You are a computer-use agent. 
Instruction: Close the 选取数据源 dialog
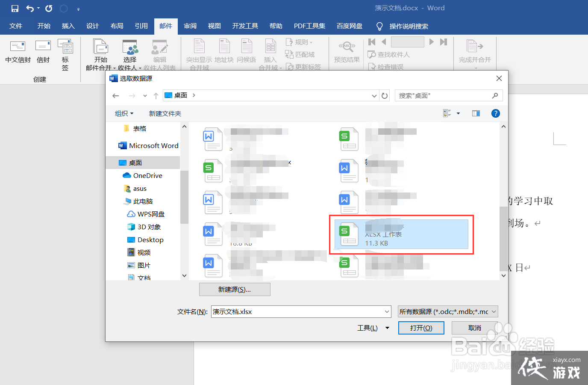pyautogui.click(x=499, y=78)
